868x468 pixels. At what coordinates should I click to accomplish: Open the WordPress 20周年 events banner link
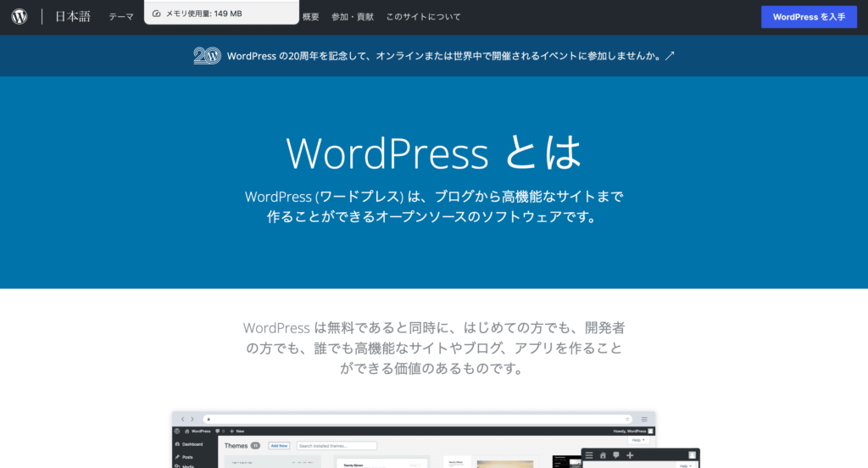434,56
